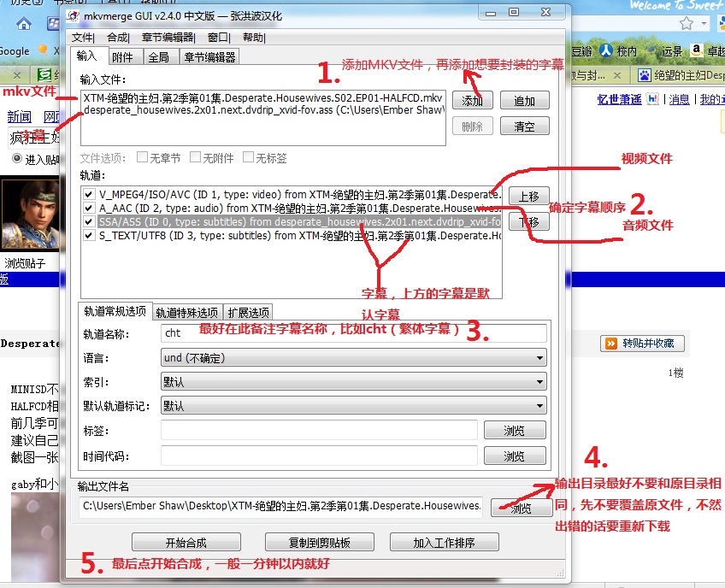This screenshot has width=725, height=588.
Task: Check the 无标签 option
Action: click(248, 157)
